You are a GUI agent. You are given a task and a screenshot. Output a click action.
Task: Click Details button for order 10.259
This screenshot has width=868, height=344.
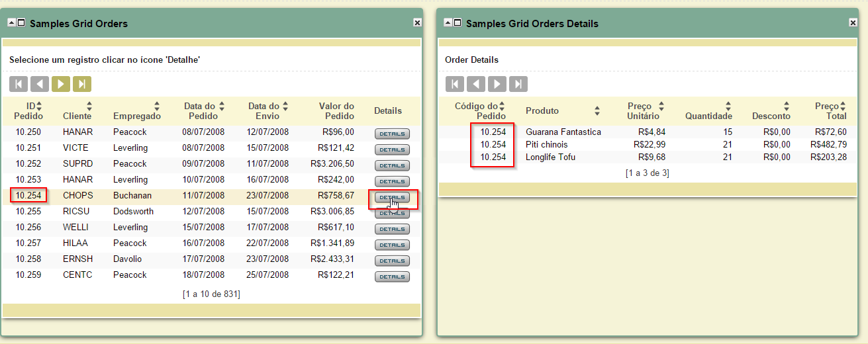tap(392, 277)
